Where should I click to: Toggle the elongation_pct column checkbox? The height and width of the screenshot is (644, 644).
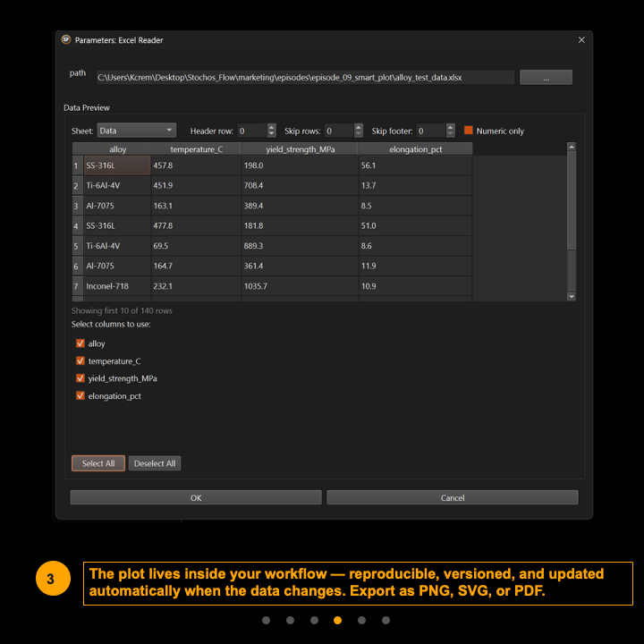(80, 395)
